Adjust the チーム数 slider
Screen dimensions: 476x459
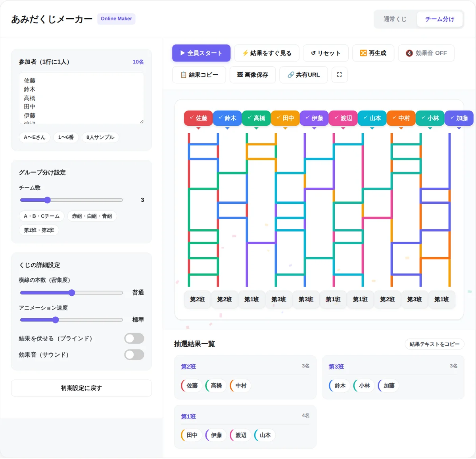[x=71, y=200]
